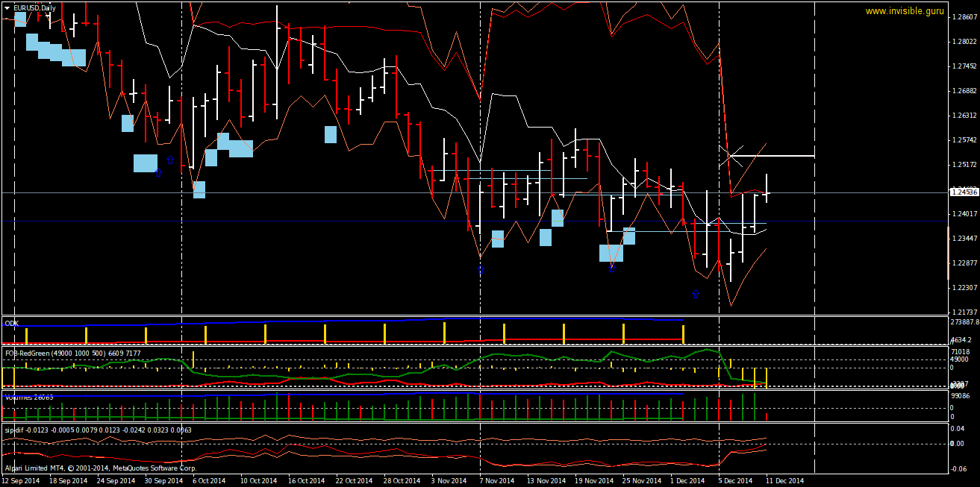Click the 0.04 value on the sip-dif scale
Screen dimensions: 980x487
pos(958,428)
